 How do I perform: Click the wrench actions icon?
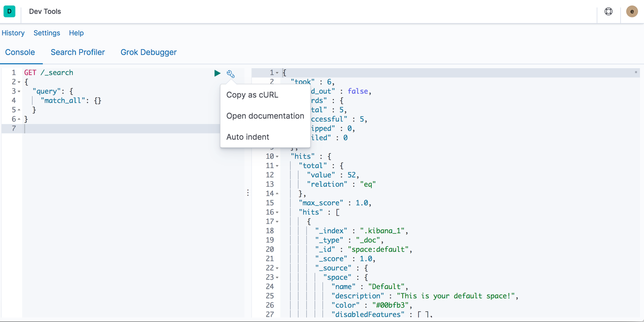tap(231, 74)
